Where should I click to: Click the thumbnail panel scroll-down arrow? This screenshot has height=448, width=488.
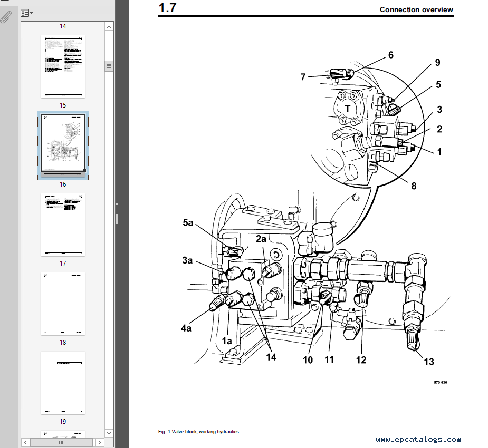point(109,433)
